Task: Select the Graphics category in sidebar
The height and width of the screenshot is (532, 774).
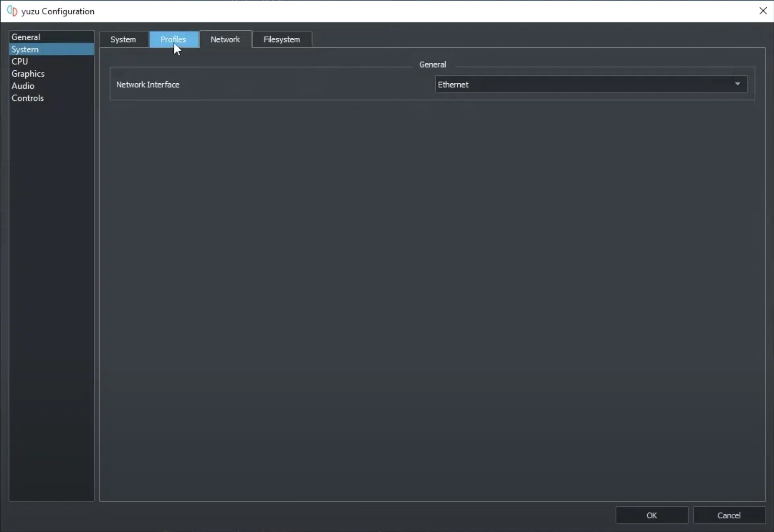Action: click(x=28, y=74)
